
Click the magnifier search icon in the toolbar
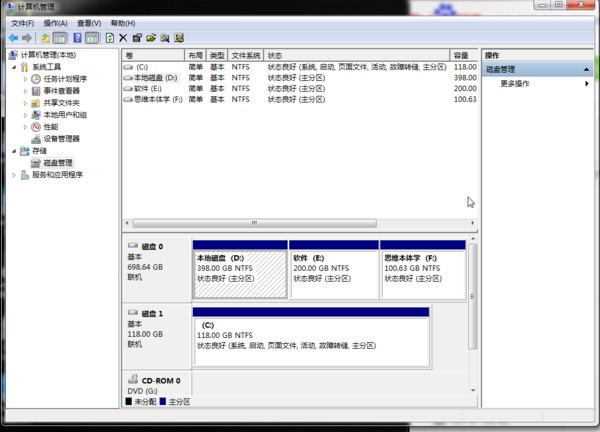[165, 38]
